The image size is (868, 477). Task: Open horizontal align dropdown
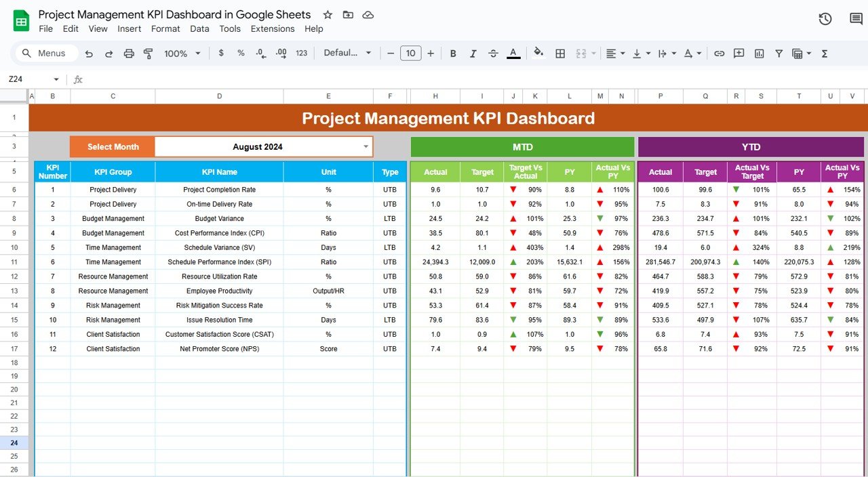[x=614, y=54]
